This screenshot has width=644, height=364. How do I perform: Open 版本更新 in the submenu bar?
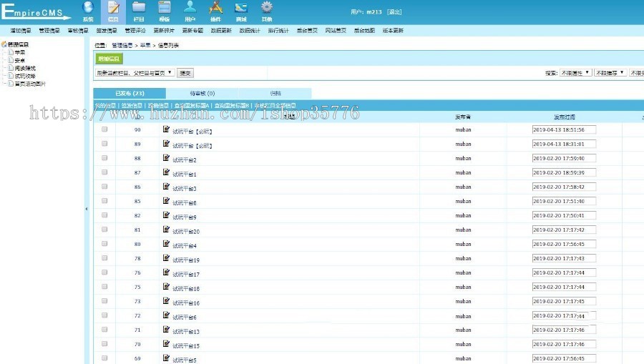click(393, 30)
